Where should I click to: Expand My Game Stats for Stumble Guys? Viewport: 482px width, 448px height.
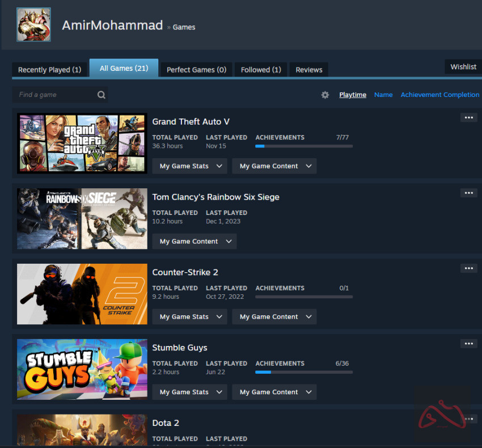tap(189, 392)
